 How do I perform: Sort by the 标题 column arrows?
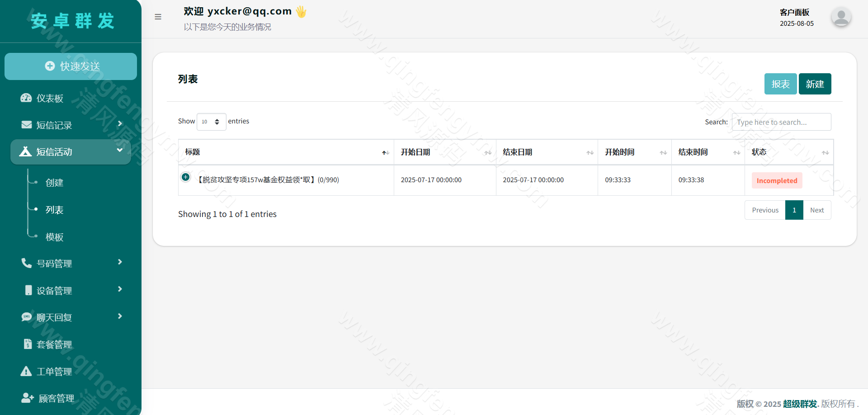pos(386,153)
